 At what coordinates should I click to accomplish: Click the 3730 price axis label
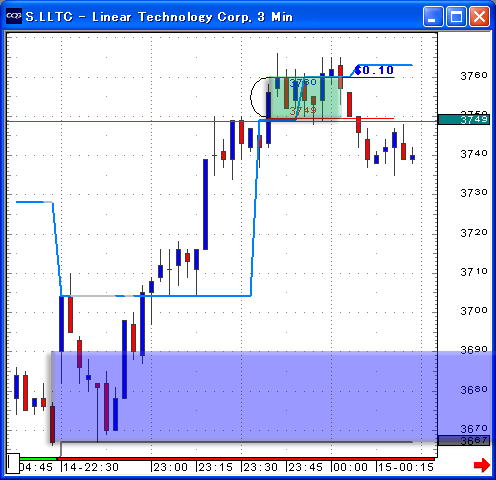point(474,193)
